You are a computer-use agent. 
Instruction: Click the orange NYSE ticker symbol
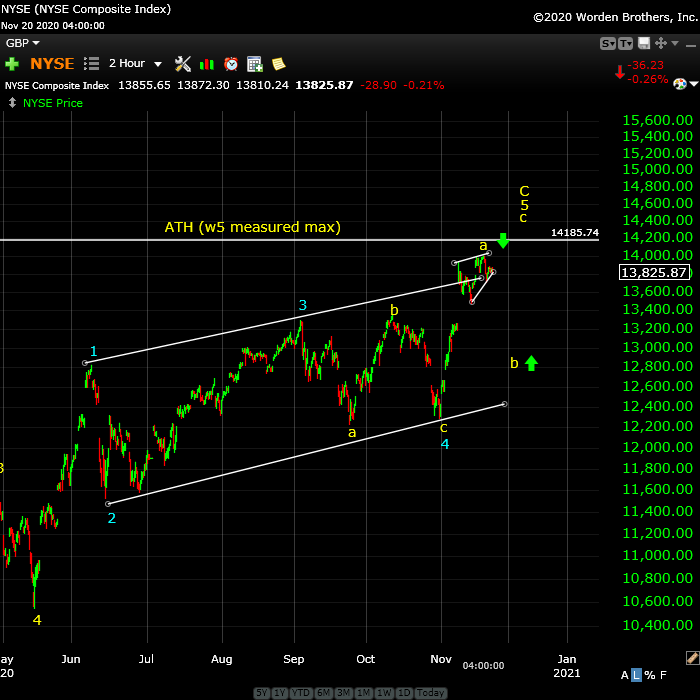tap(52, 64)
